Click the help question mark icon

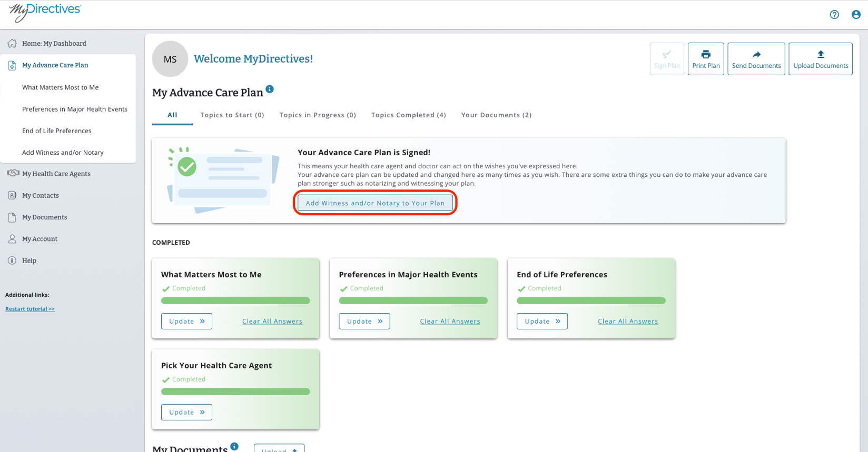coord(834,15)
